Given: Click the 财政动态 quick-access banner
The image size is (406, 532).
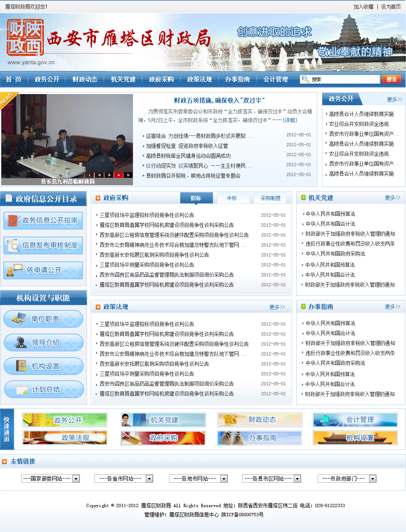Looking at the screenshot, I should [260, 420].
